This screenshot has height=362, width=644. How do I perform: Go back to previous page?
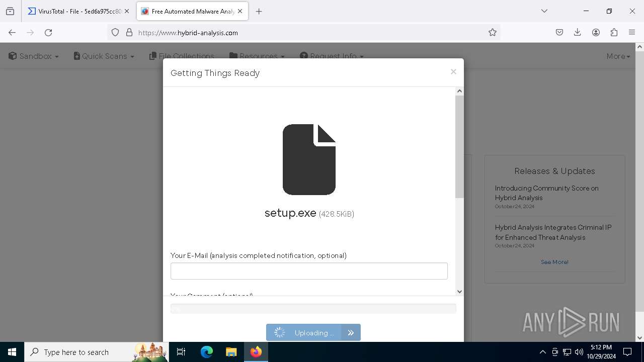point(12,32)
